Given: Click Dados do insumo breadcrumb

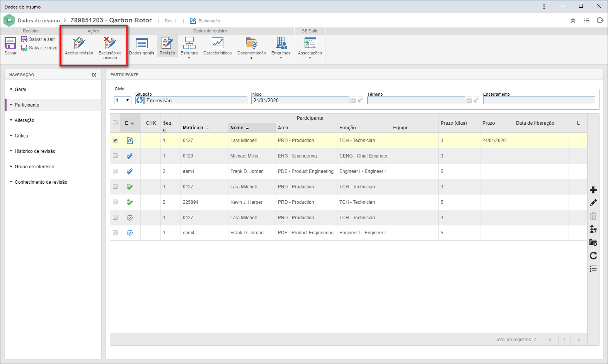Looking at the screenshot, I should tap(39, 20).
